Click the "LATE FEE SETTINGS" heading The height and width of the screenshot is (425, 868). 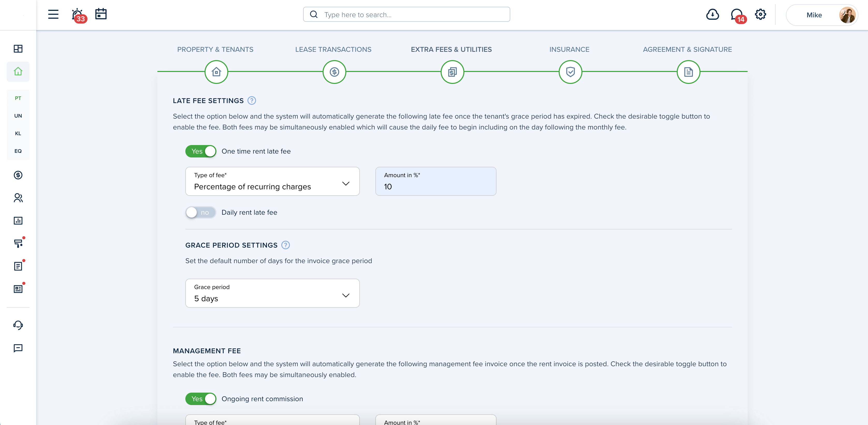[208, 101]
